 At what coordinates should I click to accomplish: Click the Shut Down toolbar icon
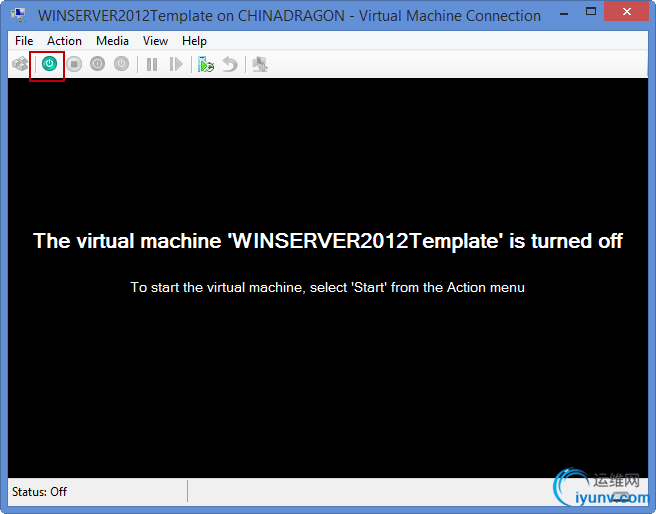(x=97, y=64)
